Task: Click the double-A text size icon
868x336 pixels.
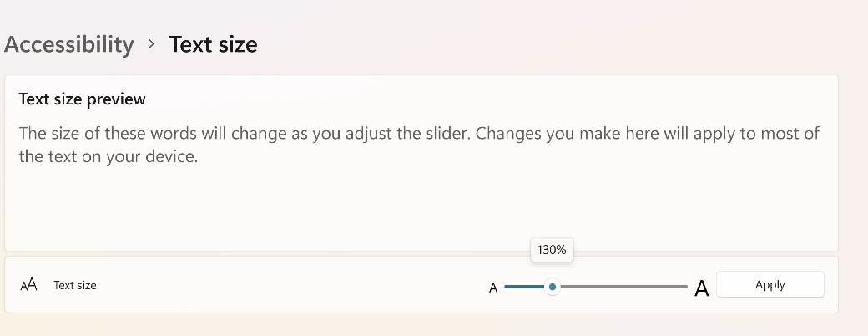Action: pos(28,285)
